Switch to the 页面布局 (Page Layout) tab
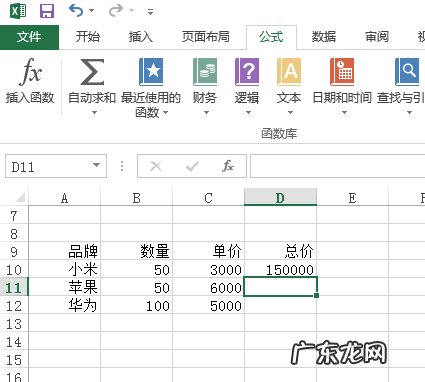 tap(206, 36)
